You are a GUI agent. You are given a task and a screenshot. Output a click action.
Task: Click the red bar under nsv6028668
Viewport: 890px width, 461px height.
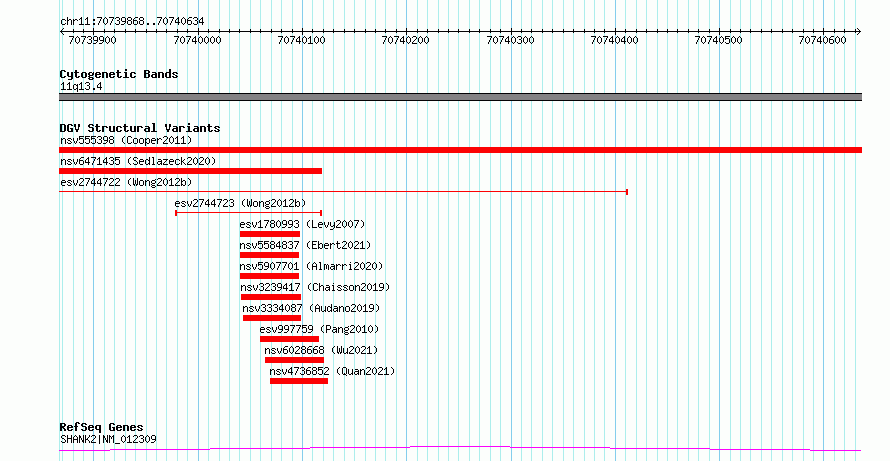click(x=295, y=360)
